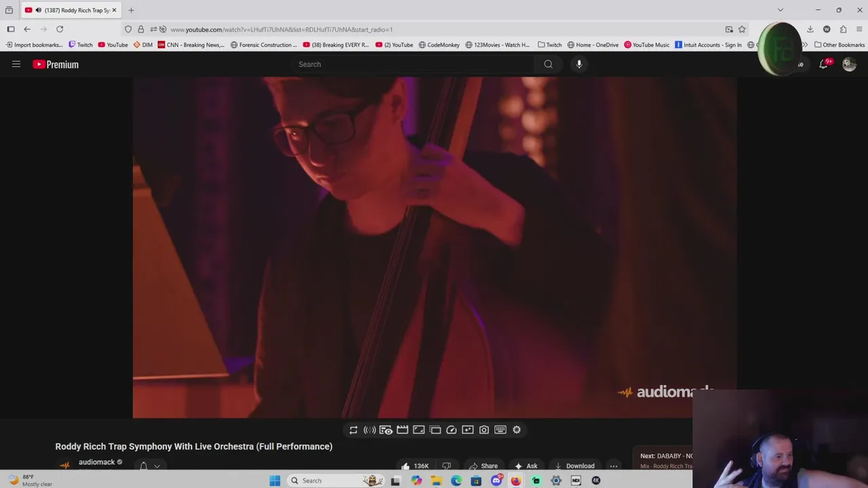The height and width of the screenshot is (488, 868).
Task: Toggle the audio boost icon under video
Action: pos(370,430)
